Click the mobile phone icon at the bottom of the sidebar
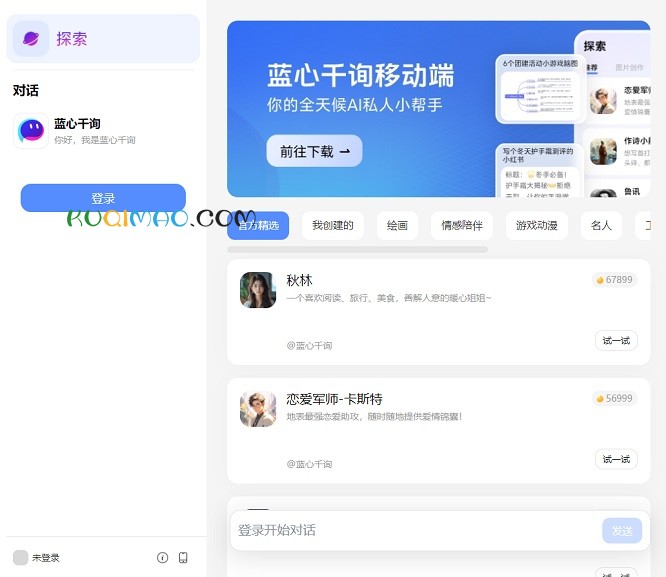This screenshot has width=666, height=577. tap(183, 557)
